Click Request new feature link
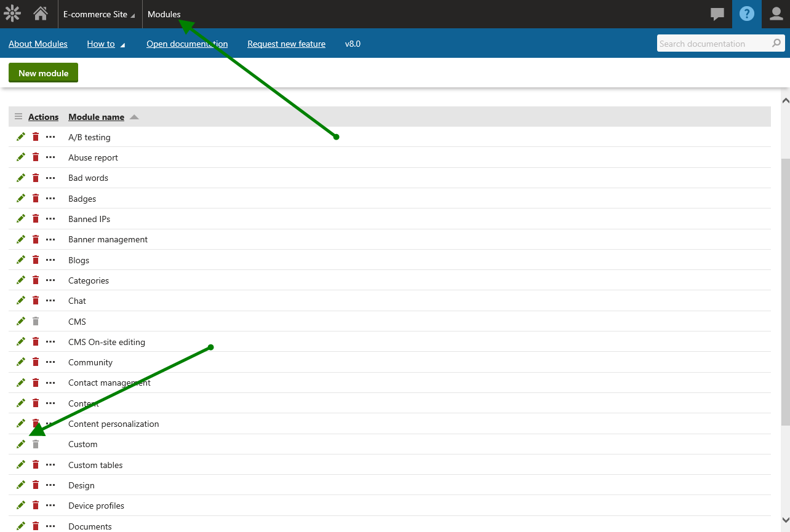 click(x=286, y=44)
